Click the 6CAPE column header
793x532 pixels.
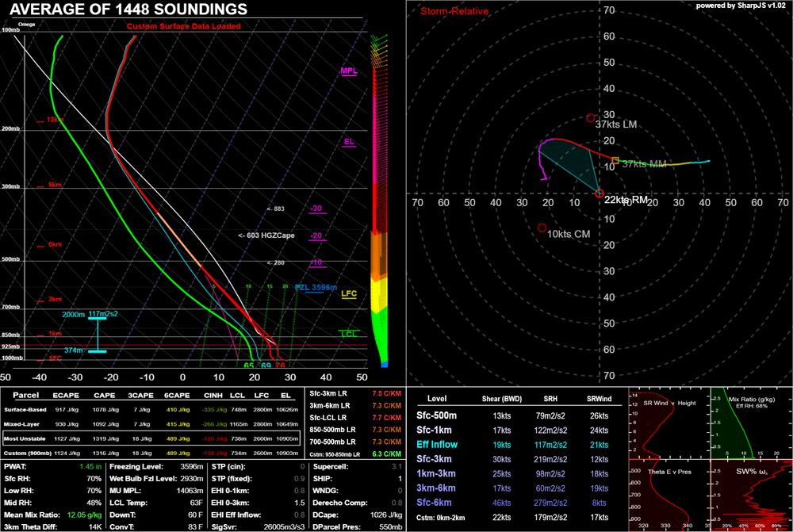click(177, 396)
